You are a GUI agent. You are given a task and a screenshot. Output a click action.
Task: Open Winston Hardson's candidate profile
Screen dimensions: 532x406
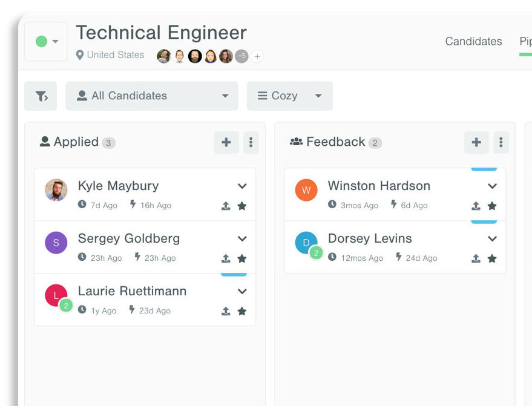click(x=379, y=186)
